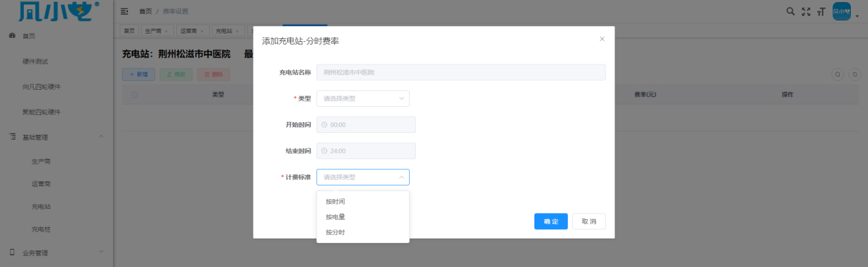Open 生产商 in the sidebar menu
Viewport: 868px width, 267px height.
click(41, 161)
